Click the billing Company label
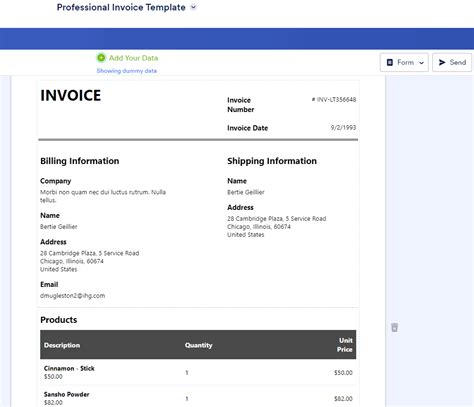The height and width of the screenshot is (407, 474). [56, 181]
